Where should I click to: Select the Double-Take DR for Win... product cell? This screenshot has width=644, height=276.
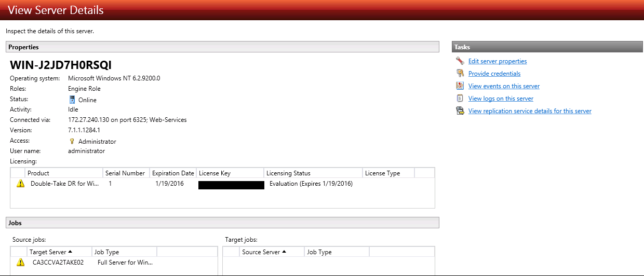(x=65, y=184)
